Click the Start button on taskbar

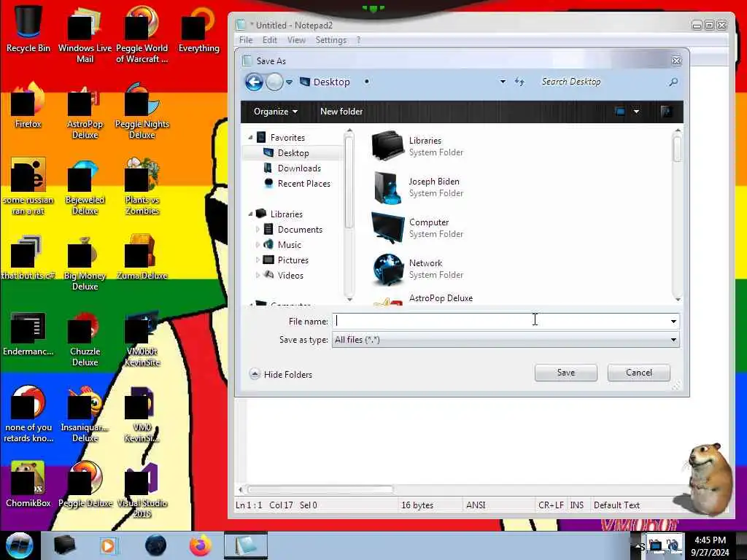(19, 545)
